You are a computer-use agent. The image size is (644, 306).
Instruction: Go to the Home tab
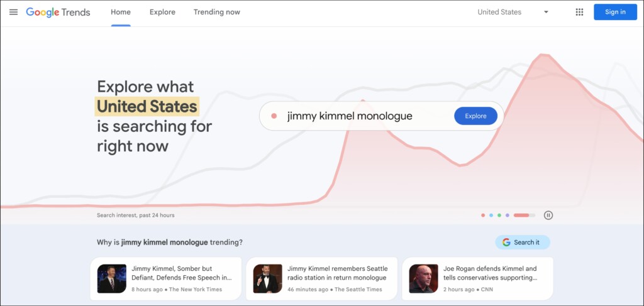(120, 12)
